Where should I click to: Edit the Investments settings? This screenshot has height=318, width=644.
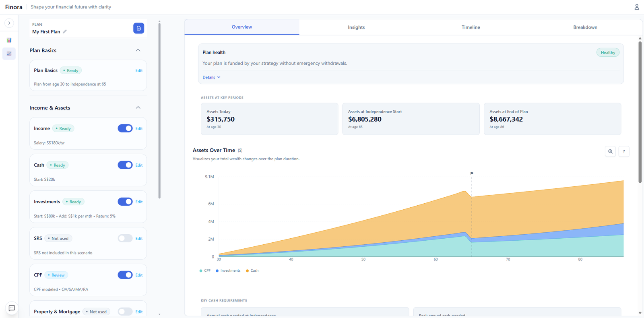[x=139, y=202]
